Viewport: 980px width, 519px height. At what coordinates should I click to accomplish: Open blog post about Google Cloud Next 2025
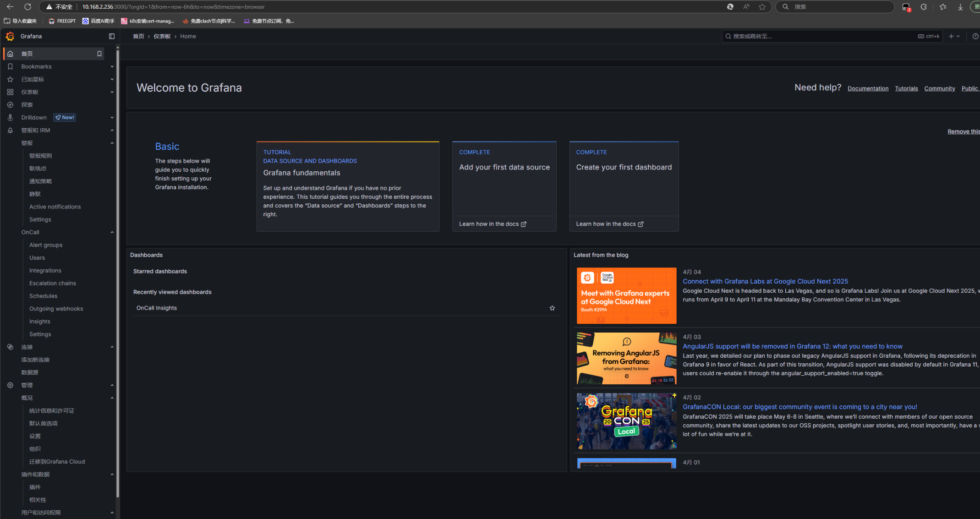765,281
